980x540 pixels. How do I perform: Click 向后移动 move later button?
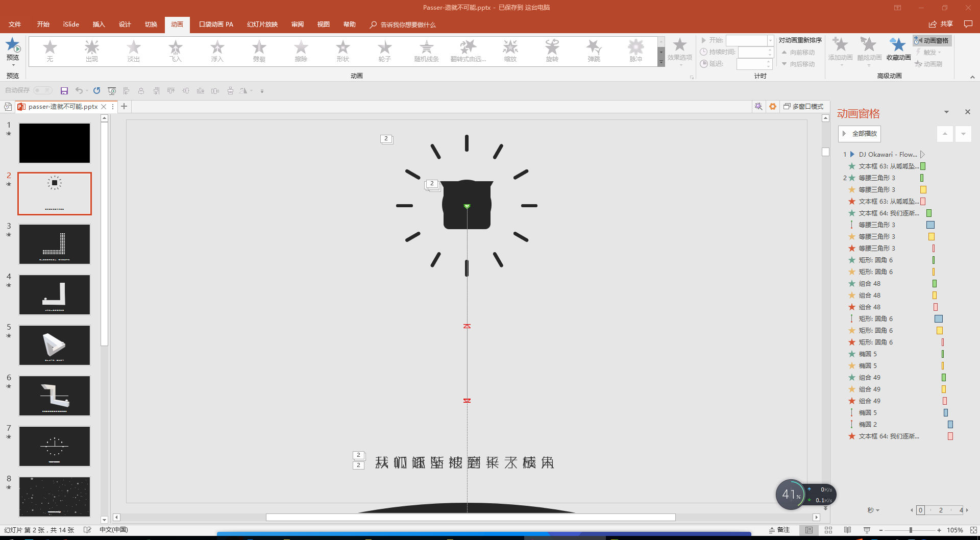pyautogui.click(x=798, y=64)
